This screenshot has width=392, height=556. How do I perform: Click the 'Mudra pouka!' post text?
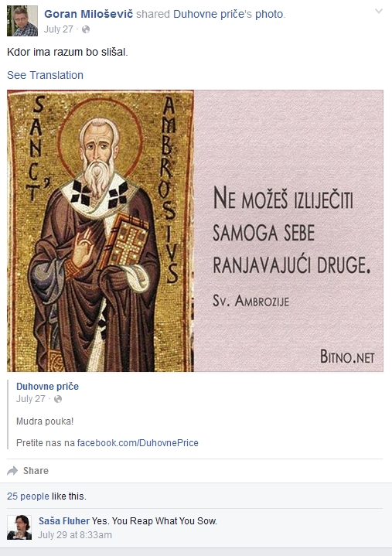45,421
